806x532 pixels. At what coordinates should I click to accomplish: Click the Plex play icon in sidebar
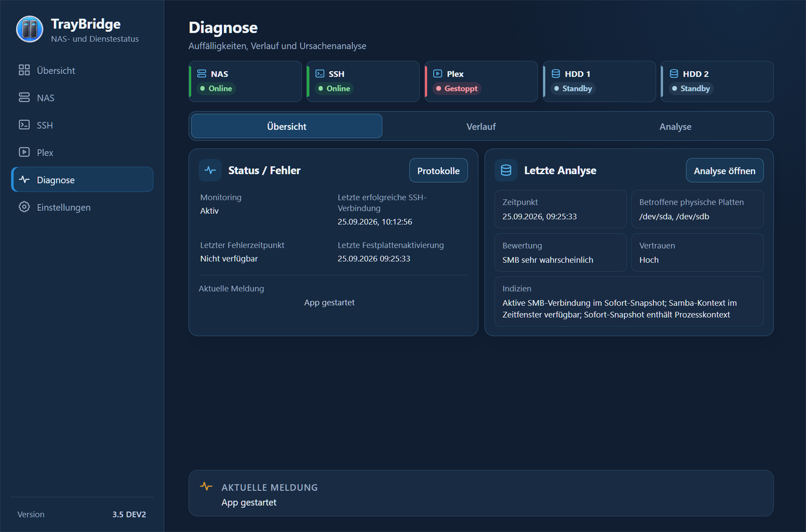pos(24,152)
